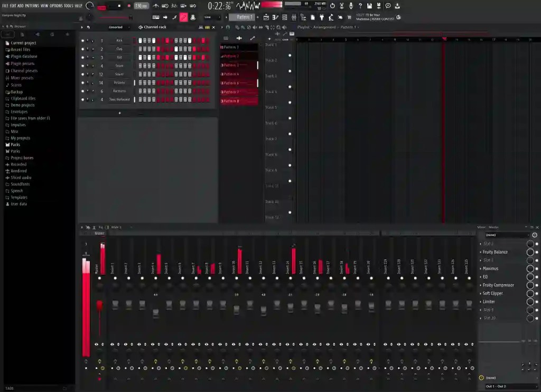Click the record button in transport
The image size is (541, 392).
pyautogui.click(x=129, y=6)
